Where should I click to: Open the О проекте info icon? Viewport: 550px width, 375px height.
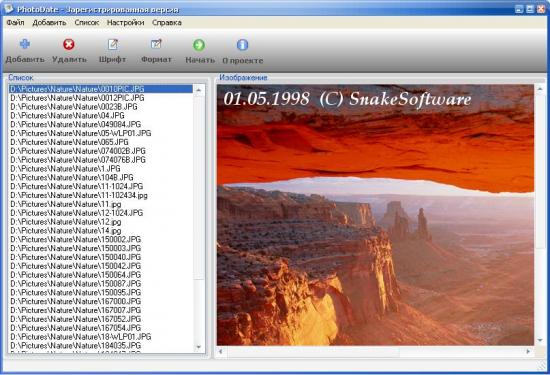[x=242, y=45]
